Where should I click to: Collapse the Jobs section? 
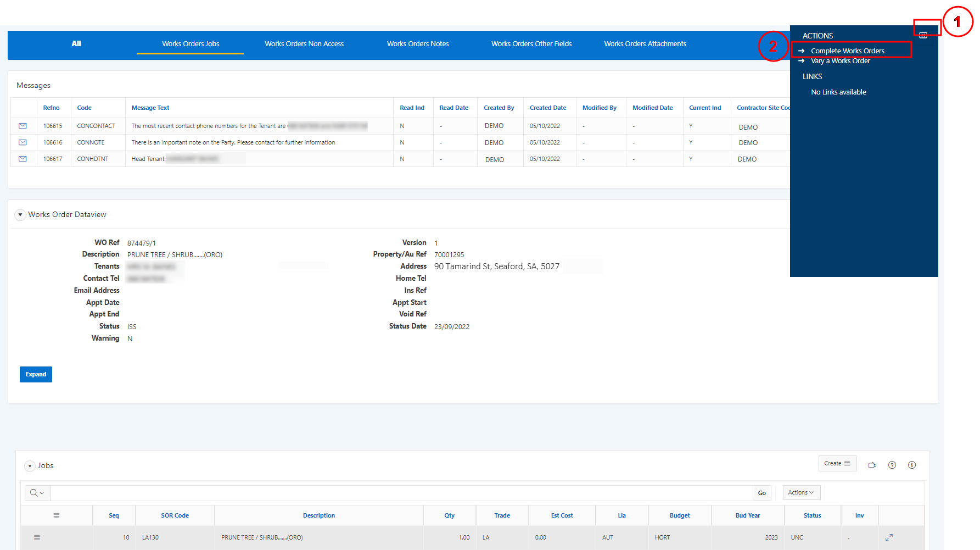coord(30,466)
